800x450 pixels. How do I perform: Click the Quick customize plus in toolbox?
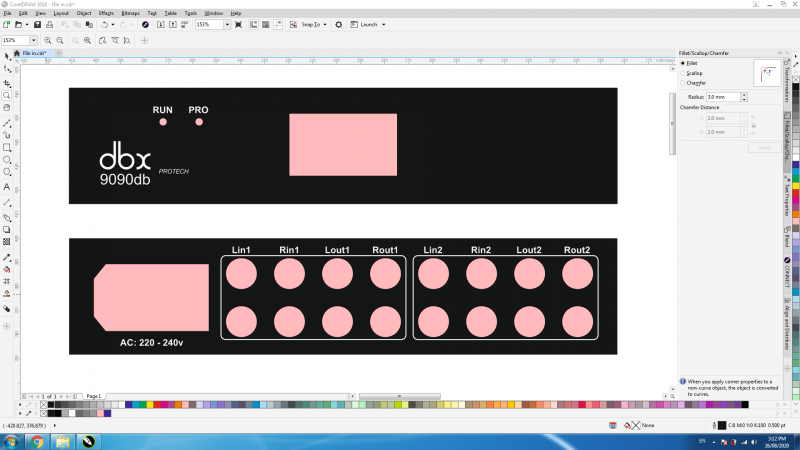(7, 326)
